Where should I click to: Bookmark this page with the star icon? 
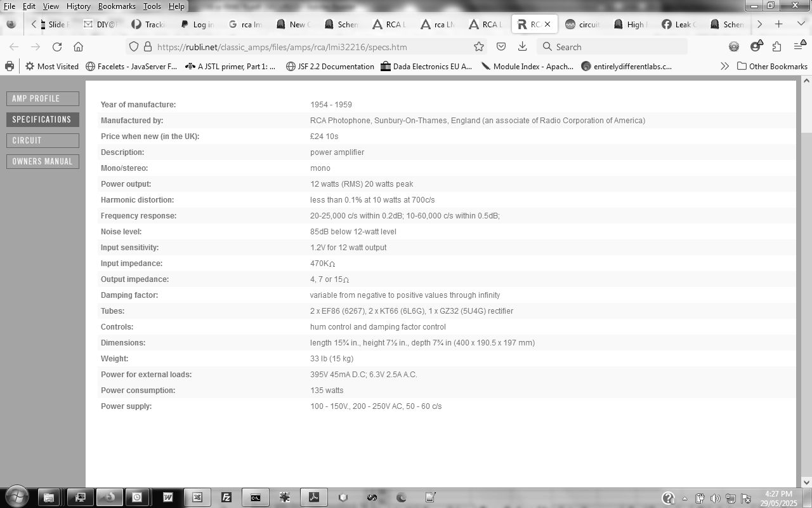479,46
